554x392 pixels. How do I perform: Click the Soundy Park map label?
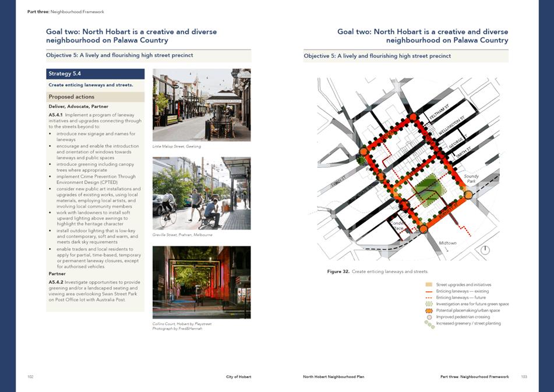coord(471,179)
